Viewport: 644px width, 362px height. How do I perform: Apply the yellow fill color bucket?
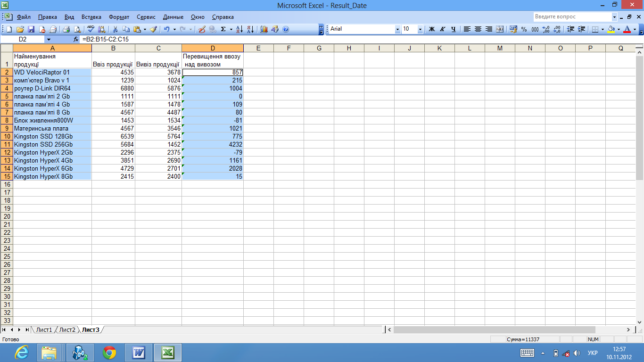click(611, 29)
